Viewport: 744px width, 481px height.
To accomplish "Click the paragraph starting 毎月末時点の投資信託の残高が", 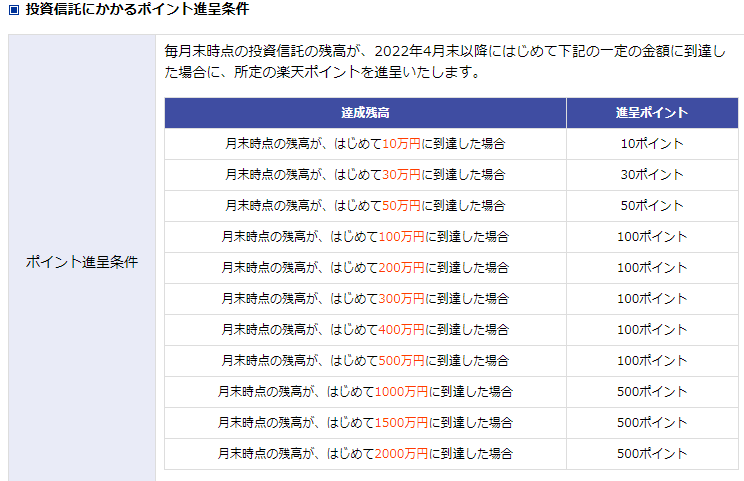I will (445, 62).
